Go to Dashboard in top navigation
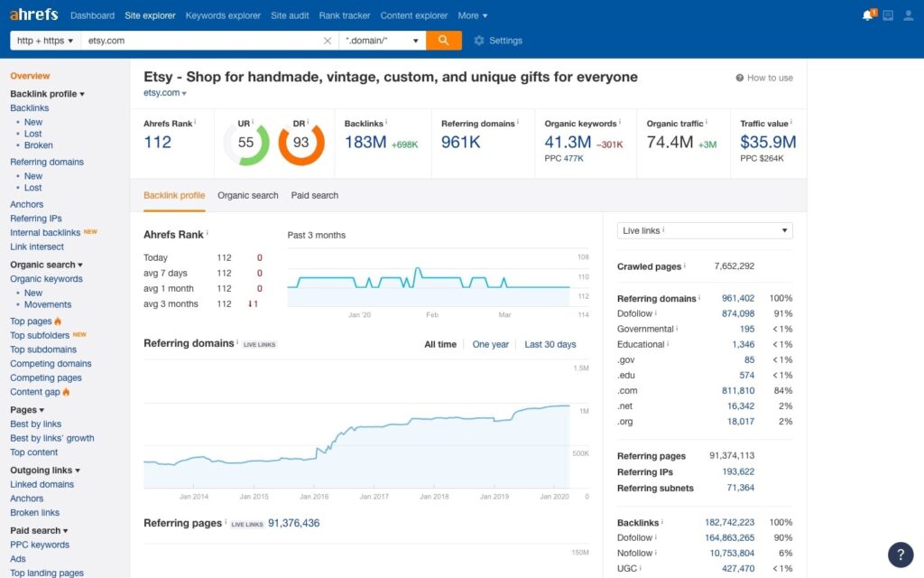Image resolution: width=924 pixels, height=578 pixels. coord(93,16)
